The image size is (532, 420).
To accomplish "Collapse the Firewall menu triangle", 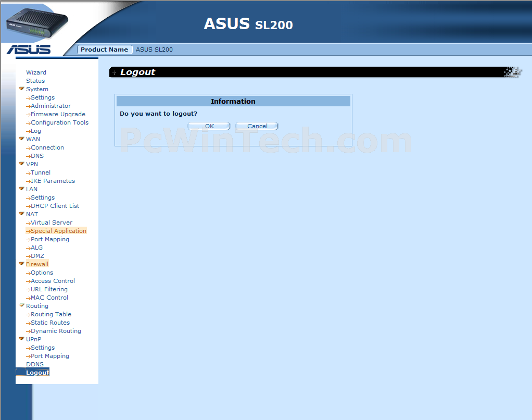I will (x=21, y=264).
